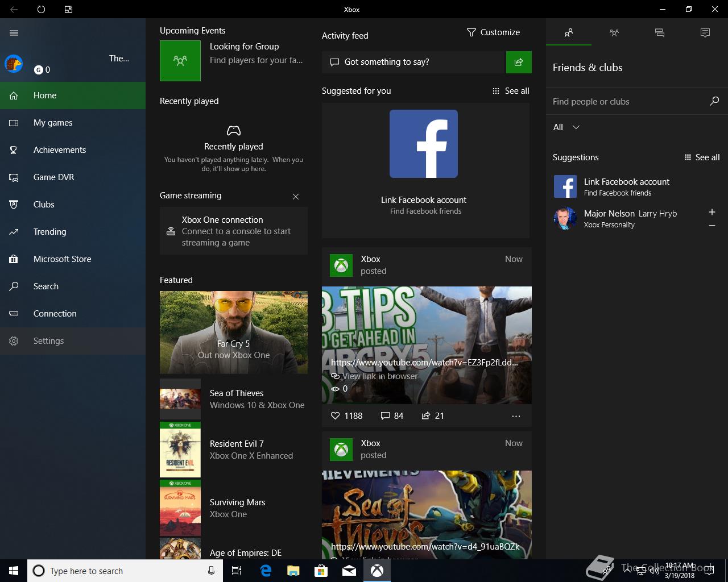Open Achievements page

coord(73,150)
